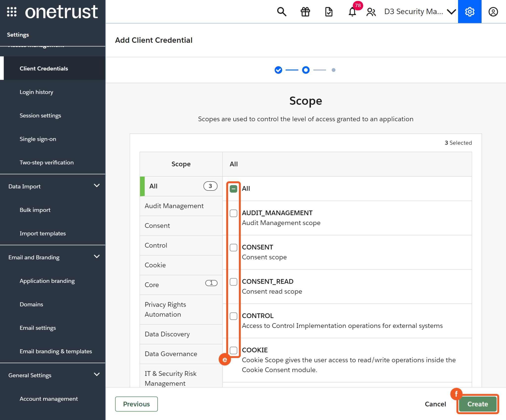Click the Create button
This screenshot has width=506, height=420.
click(477, 404)
